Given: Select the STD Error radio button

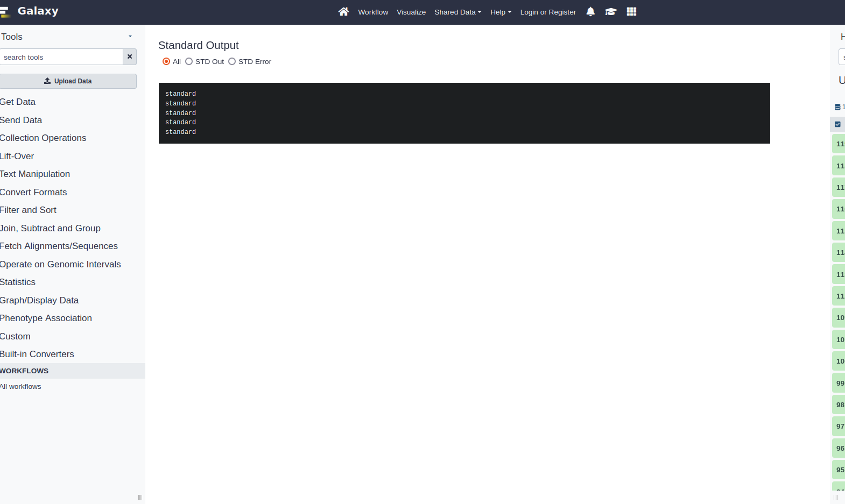Looking at the screenshot, I should click(x=232, y=62).
